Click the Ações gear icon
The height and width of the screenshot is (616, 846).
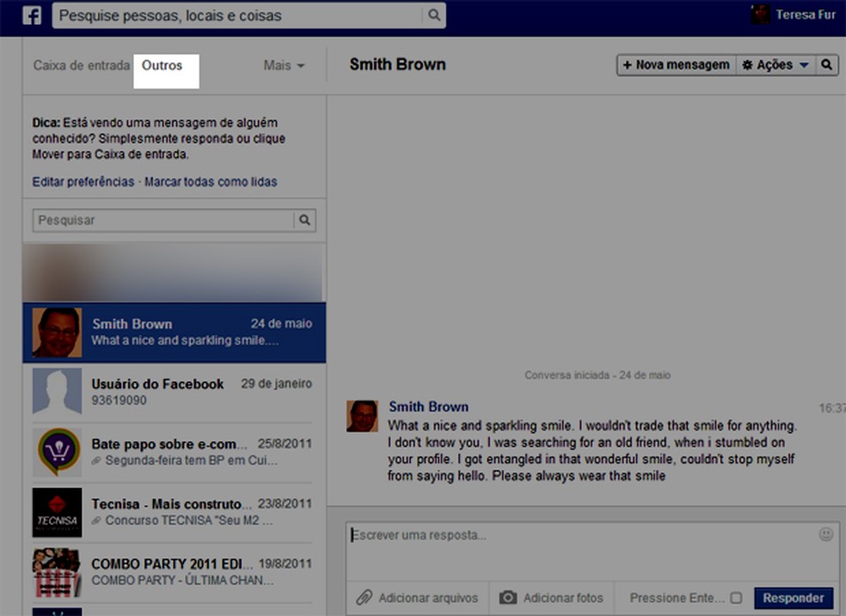click(747, 64)
